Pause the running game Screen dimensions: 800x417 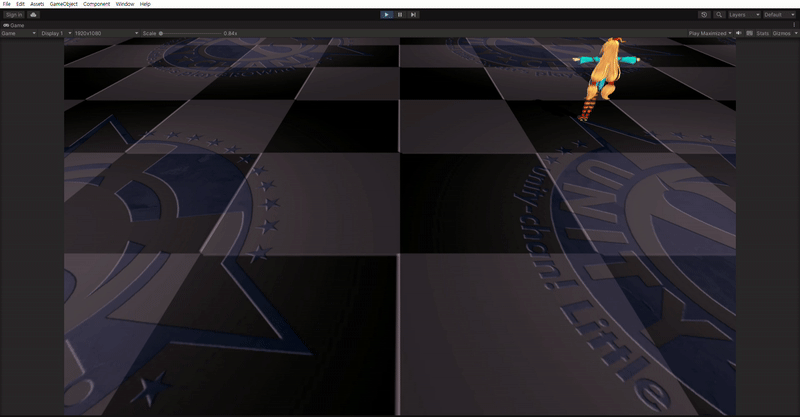click(400, 15)
